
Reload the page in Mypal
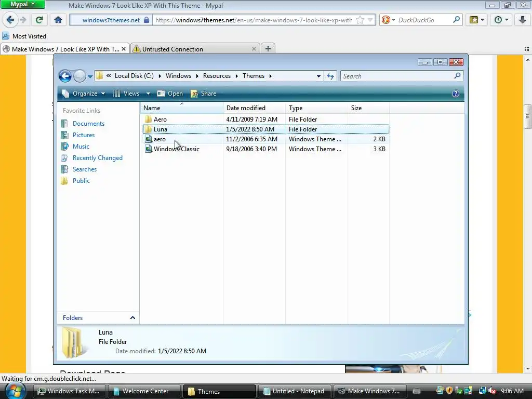(x=39, y=20)
